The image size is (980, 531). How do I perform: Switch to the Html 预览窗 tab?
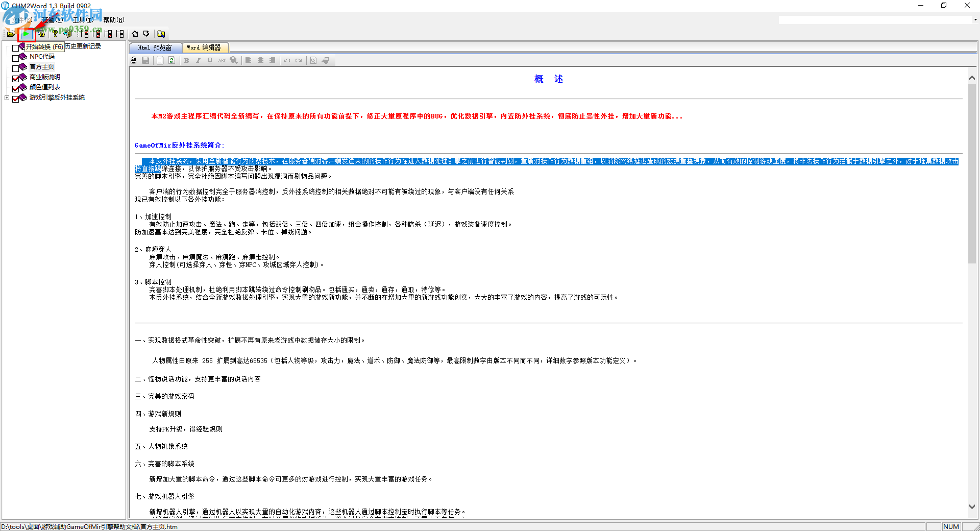point(155,47)
